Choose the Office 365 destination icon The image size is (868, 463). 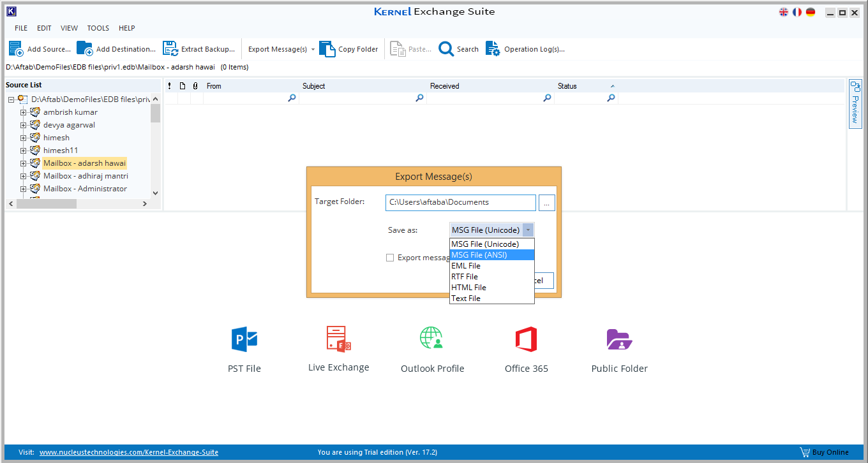coord(527,339)
